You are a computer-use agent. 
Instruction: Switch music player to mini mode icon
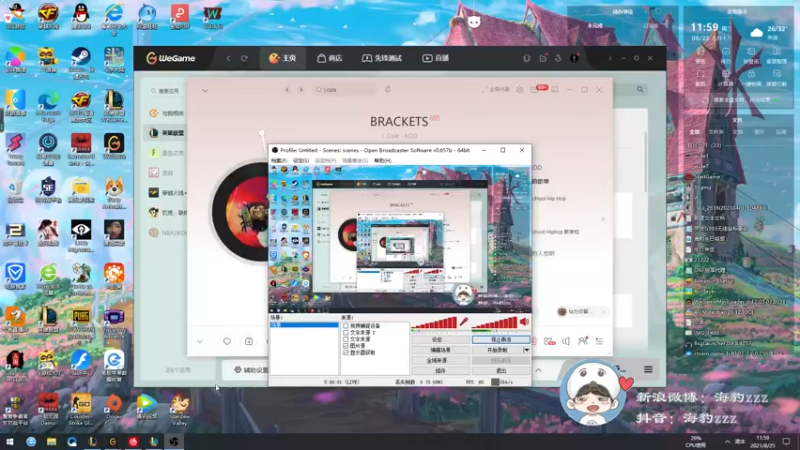coord(555,90)
